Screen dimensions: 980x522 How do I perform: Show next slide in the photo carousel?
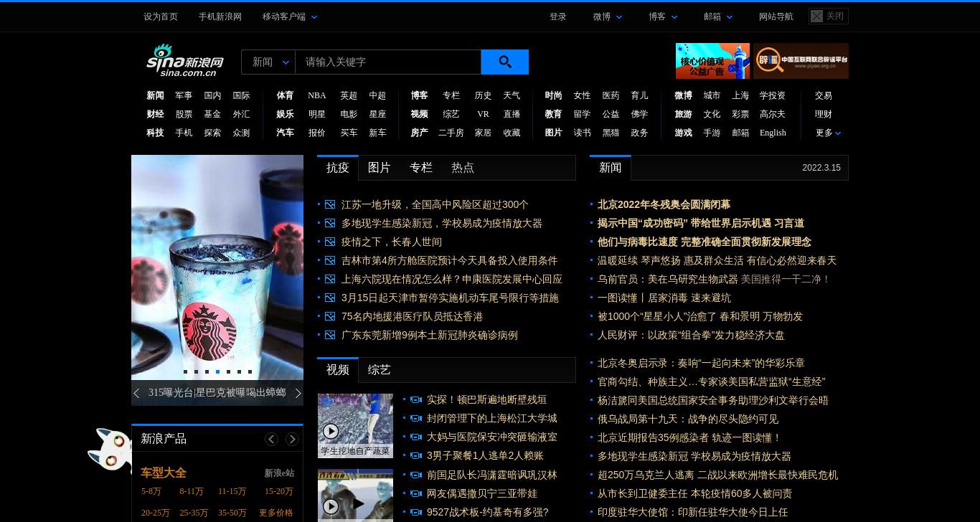[x=298, y=393]
